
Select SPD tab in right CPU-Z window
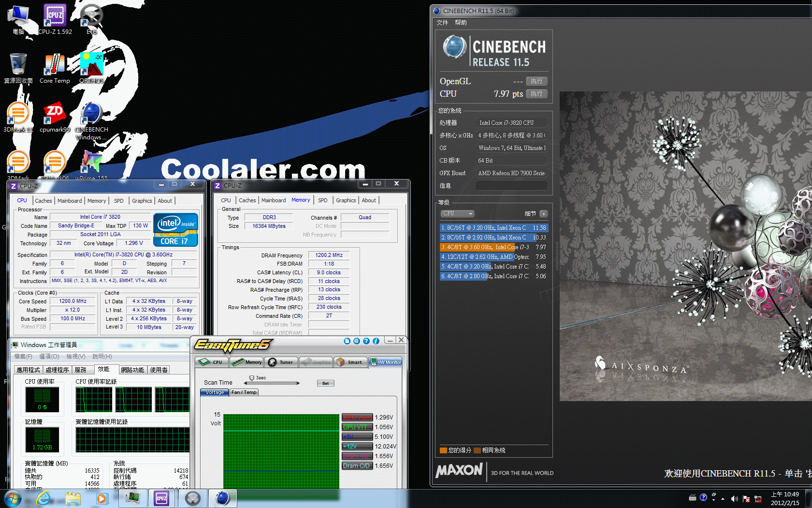coord(323,200)
